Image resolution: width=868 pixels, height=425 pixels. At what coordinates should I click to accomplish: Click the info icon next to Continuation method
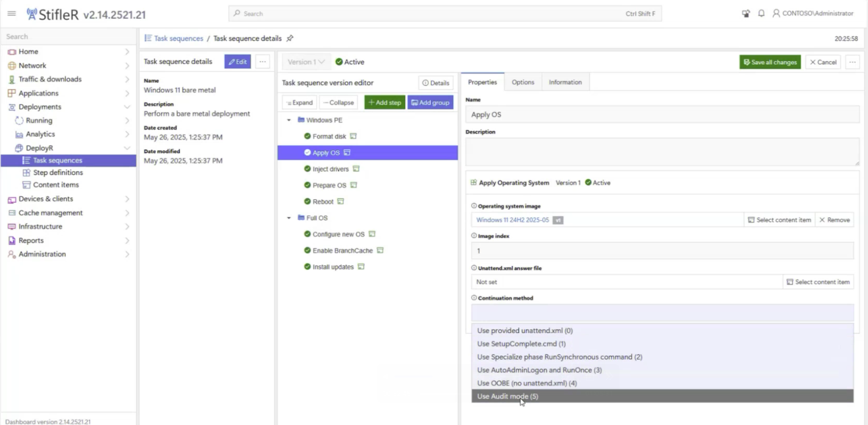[x=474, y=298]
